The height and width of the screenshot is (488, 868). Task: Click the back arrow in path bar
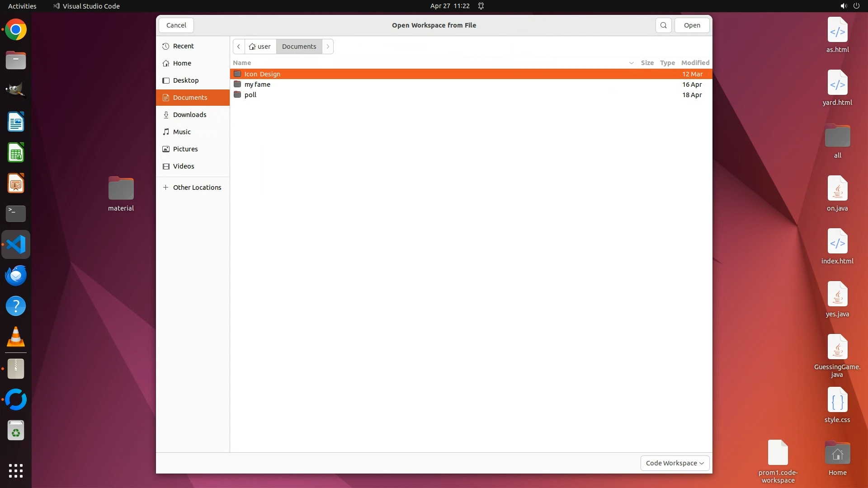(x=239, y=47)
